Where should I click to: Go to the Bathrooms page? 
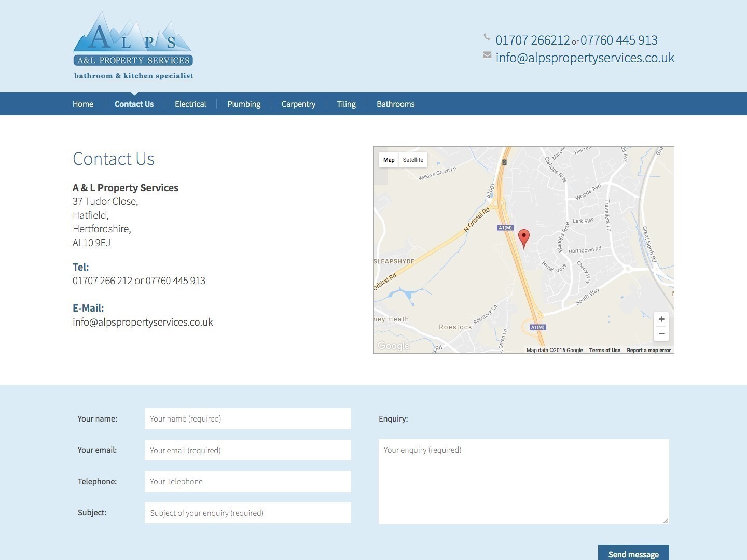395,104
